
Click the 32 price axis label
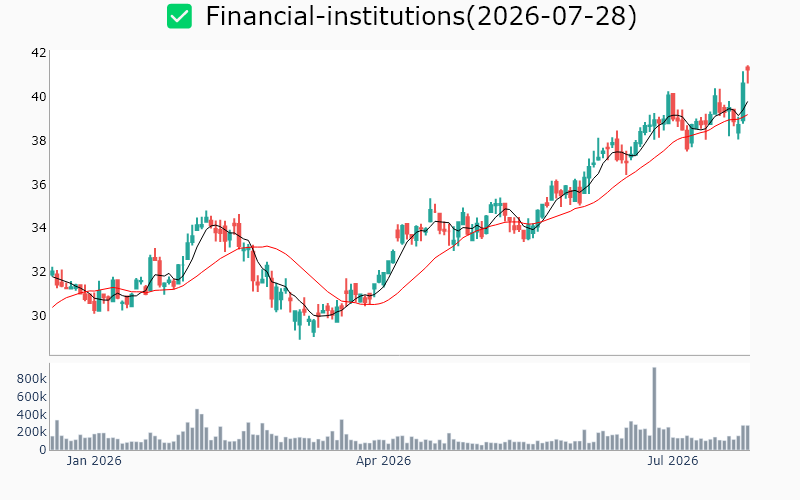pyautogui.click(x=39, y=271)
